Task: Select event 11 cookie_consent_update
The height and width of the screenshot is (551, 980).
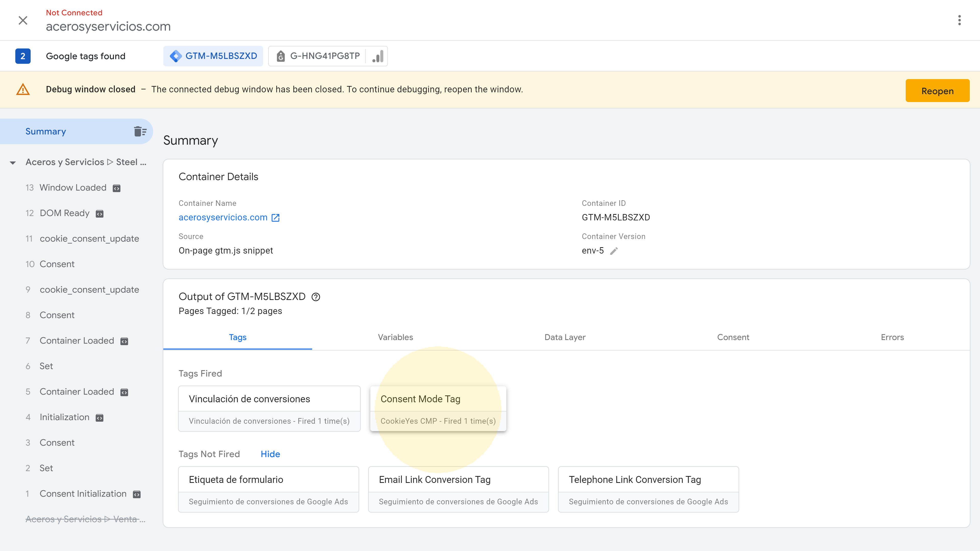Action: (x=89, y=239)
